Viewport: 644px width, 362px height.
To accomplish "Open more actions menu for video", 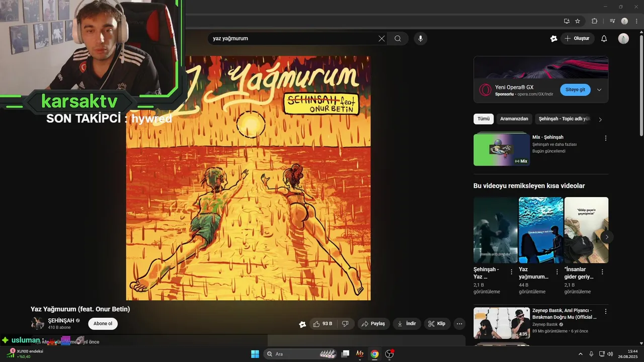I will click(x=459, y=324).
